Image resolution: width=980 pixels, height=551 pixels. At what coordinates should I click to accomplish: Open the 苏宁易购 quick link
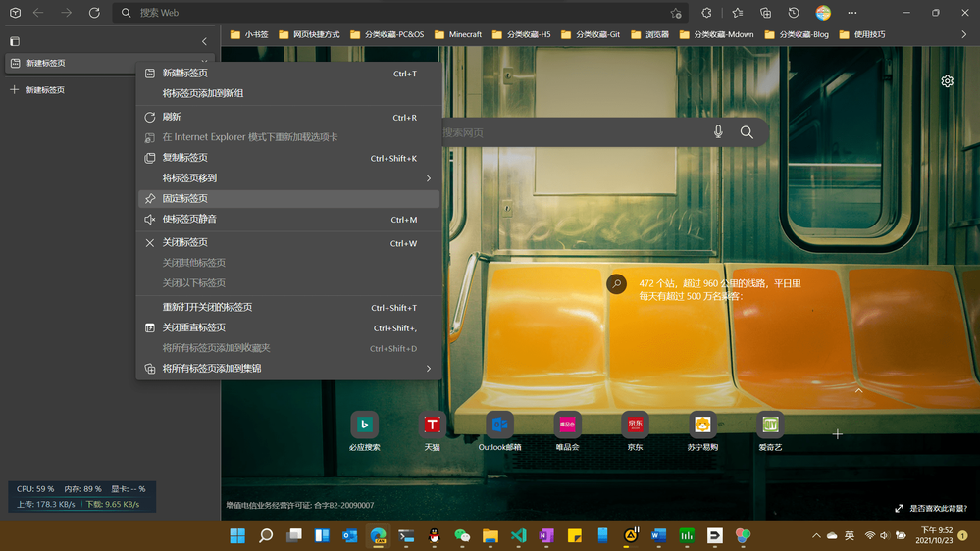[702, 431]
